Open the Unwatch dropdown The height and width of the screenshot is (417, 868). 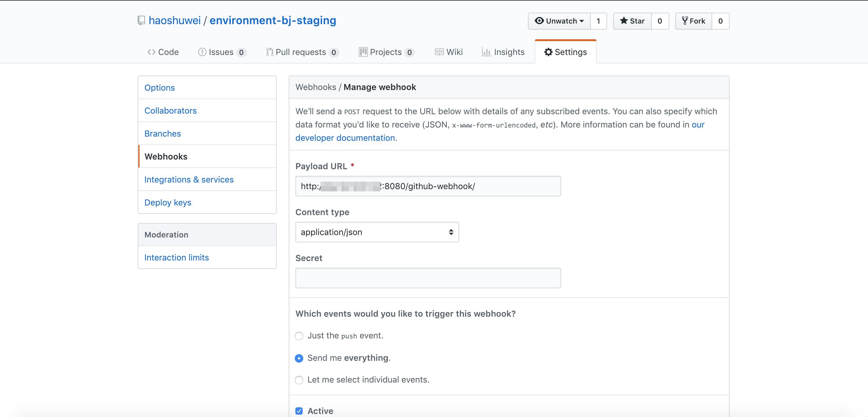pyautogui.click(x=559, y=21)
